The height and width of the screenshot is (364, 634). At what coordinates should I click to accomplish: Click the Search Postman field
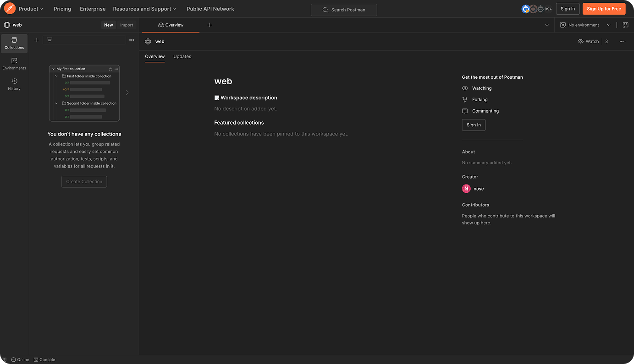pos(344,10)
